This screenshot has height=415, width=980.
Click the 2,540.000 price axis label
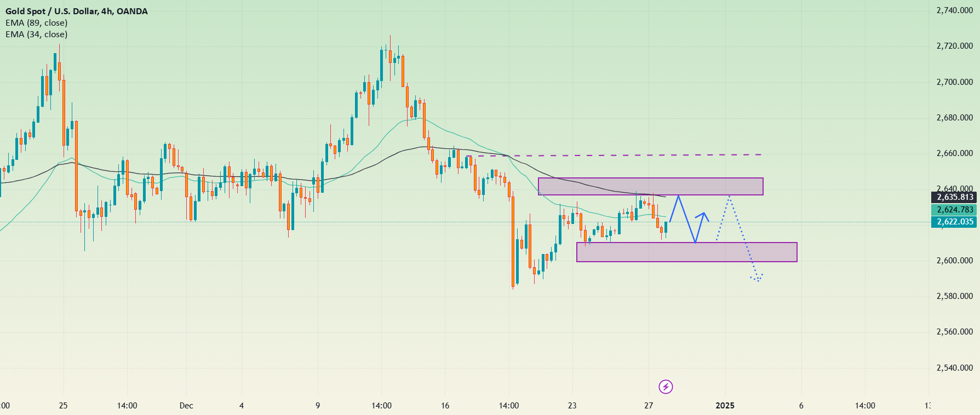tap(955, 368)
